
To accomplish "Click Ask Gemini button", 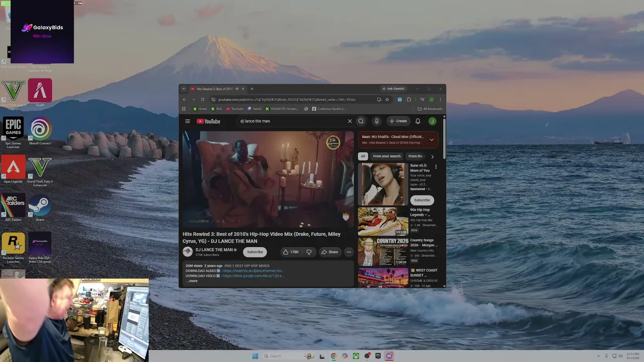I will [393, 89].
